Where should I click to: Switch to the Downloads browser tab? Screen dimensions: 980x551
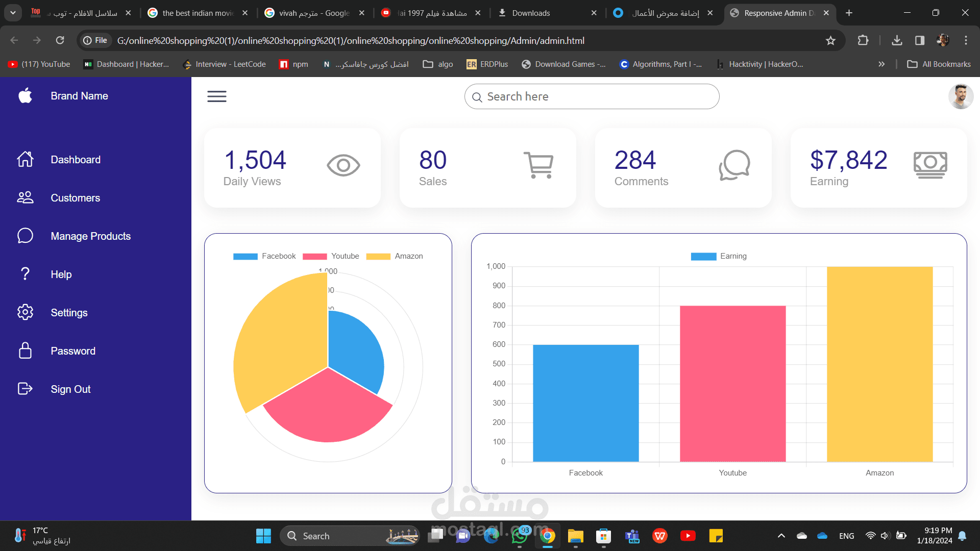531,13
